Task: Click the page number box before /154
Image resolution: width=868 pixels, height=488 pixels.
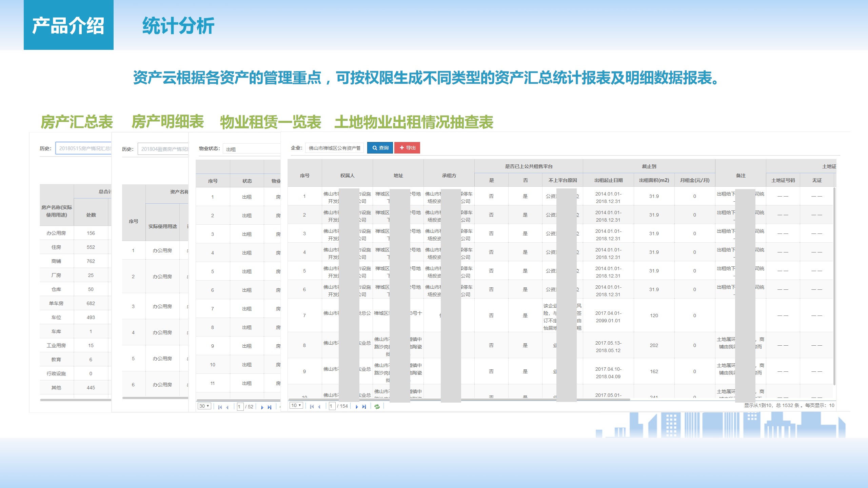Action: point(332,406)
